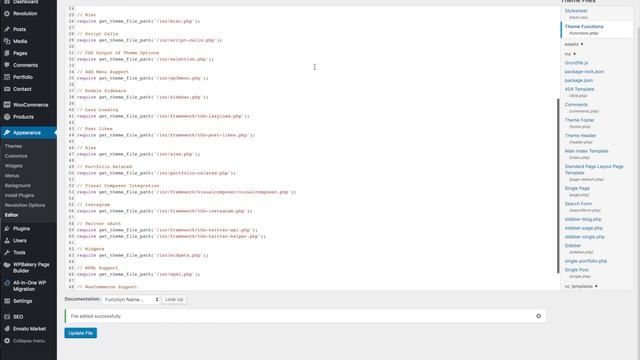Image resolution: width=640 pixels, height=360 pixels.
Task: Click the All-in-One WP Migration icon
Action: click(7, 283)
